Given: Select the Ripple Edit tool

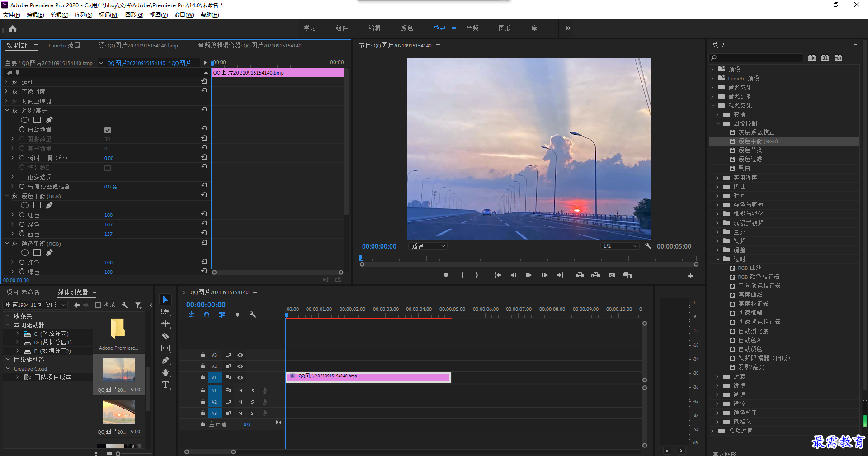Looking at the screenshot, I should click(x=165, y=324).
